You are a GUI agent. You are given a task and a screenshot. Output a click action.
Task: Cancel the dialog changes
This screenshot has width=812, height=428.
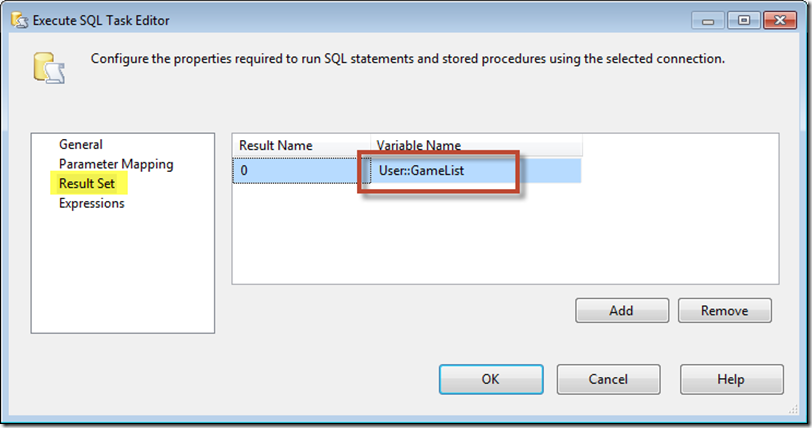click(x=608, y=380)
